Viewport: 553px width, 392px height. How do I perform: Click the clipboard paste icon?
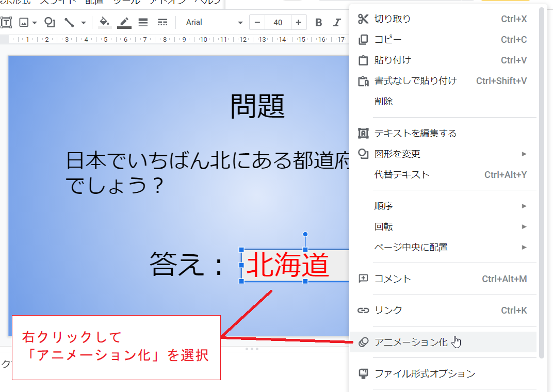pos(363,60)
